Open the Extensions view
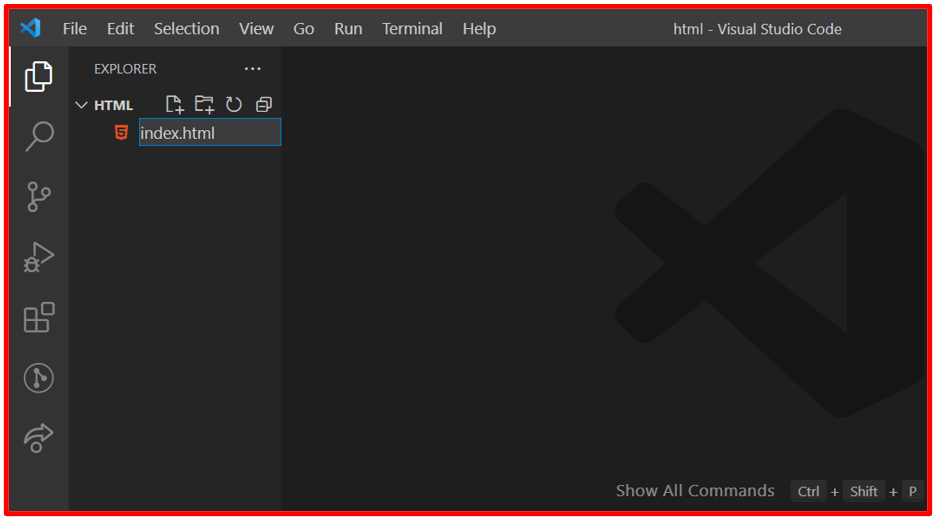This screenshot has width=937, height=520. pyautogui.click(x=39, y=317)
